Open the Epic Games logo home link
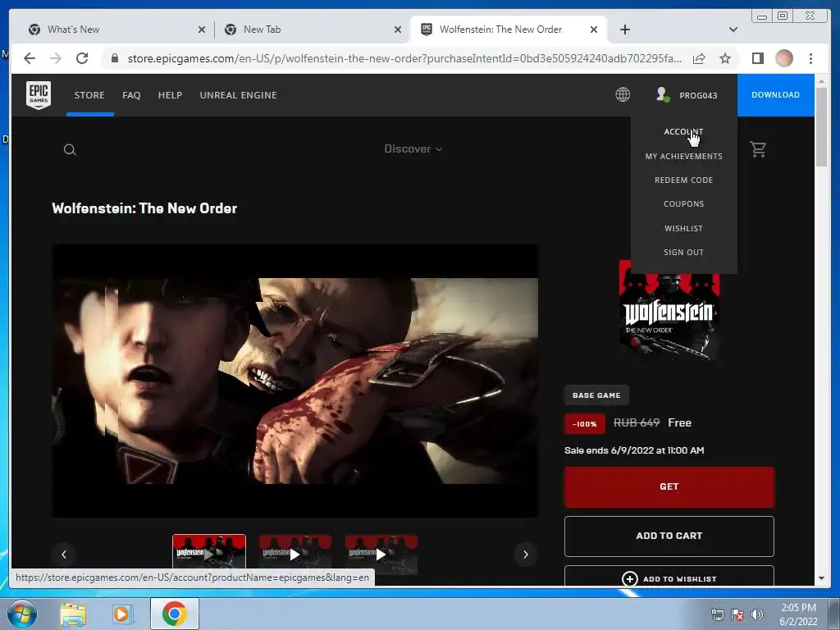This screenshot has width=840, height=630. click(39, 95)
